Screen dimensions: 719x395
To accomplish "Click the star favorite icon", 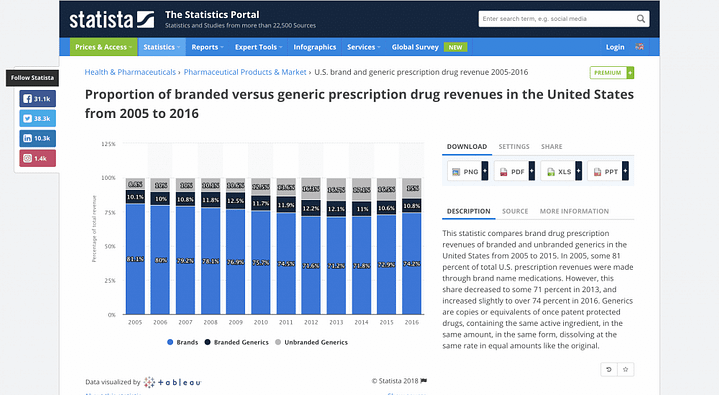I will click(x=626, y=369).
